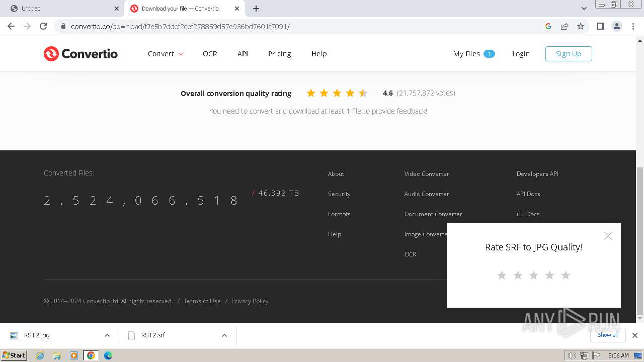
Task: Click the address bar URL
Action: point(180,26)
